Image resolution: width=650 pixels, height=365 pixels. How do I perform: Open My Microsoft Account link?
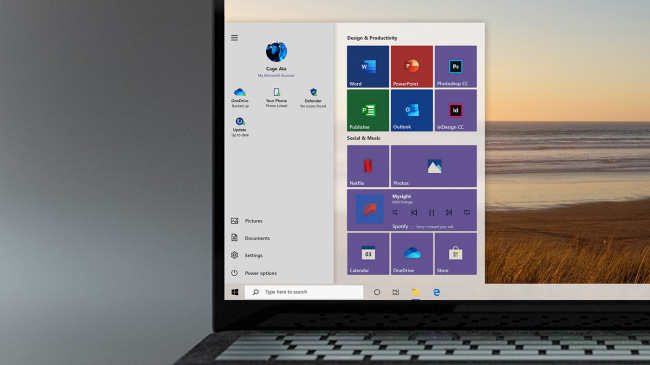click(276, 75)
